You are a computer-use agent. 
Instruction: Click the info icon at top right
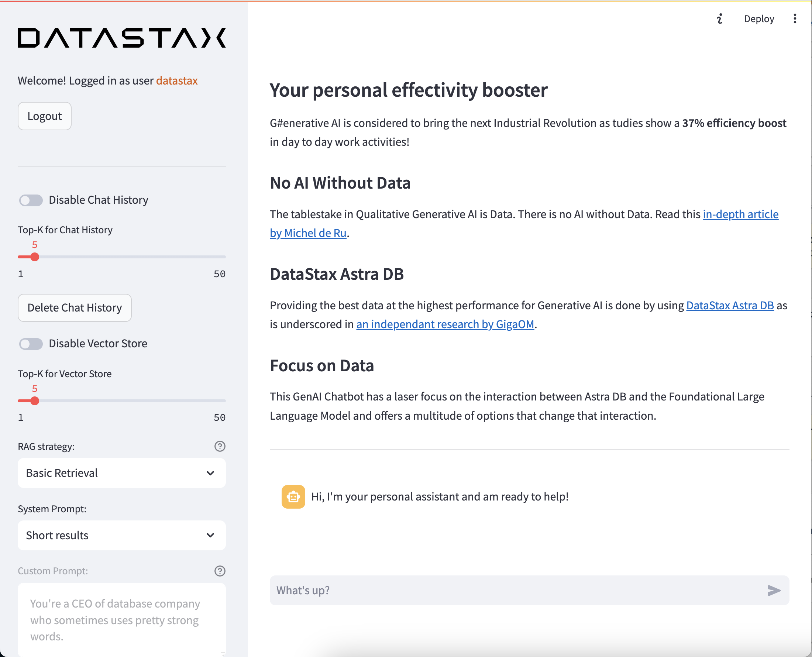[720, 19]
